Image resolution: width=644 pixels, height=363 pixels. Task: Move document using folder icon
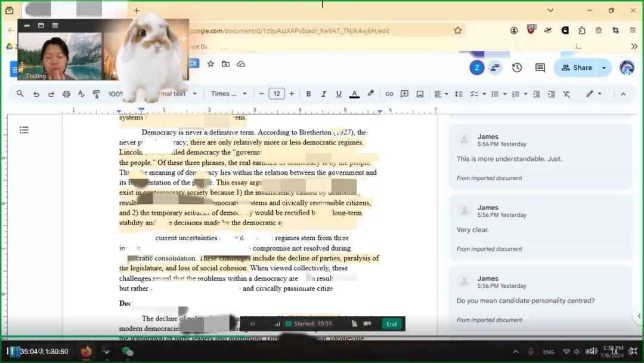tap(225, 64)
